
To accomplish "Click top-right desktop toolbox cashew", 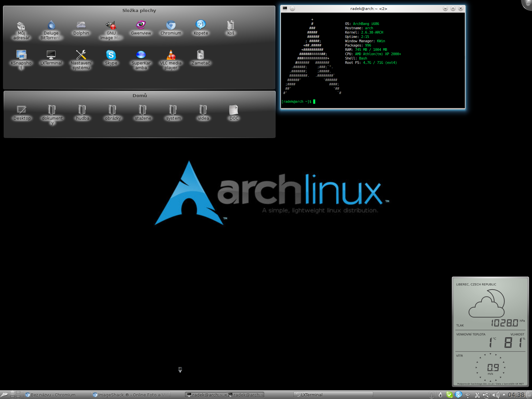I will coord(527,4).
